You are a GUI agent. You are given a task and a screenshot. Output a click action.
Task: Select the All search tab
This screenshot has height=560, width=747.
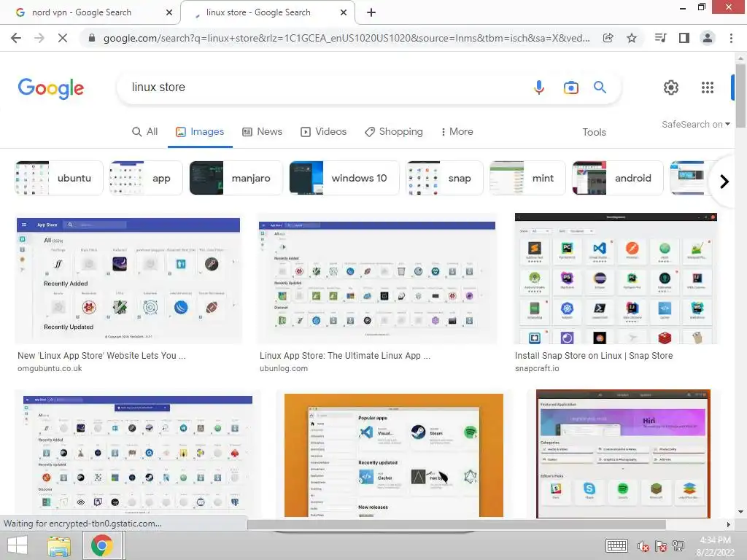145,132
